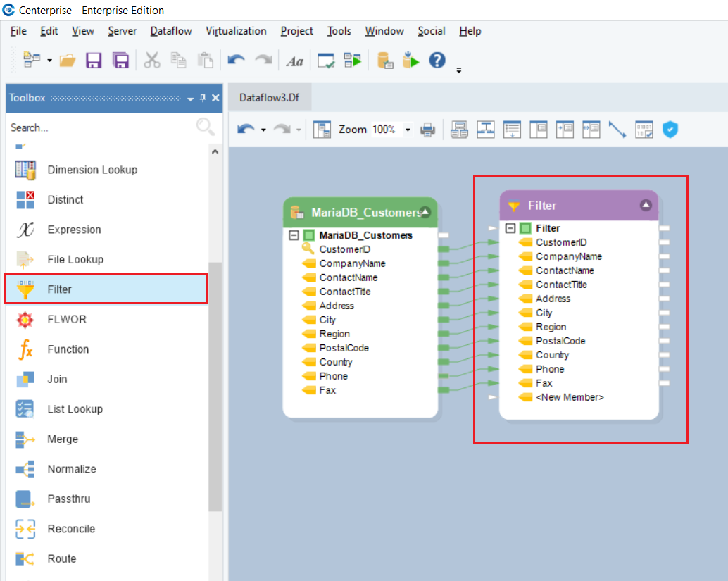Screen dimensions: 728x581
Task: Click the blue Help question mark icon
Action: point(437,61)
